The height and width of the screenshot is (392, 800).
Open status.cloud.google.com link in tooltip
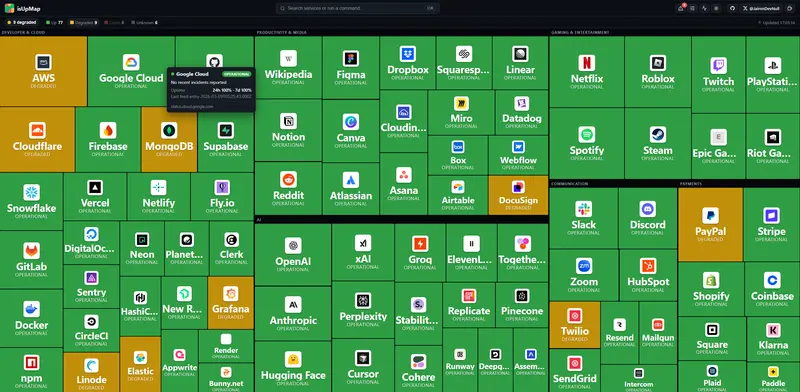point(192,106)
